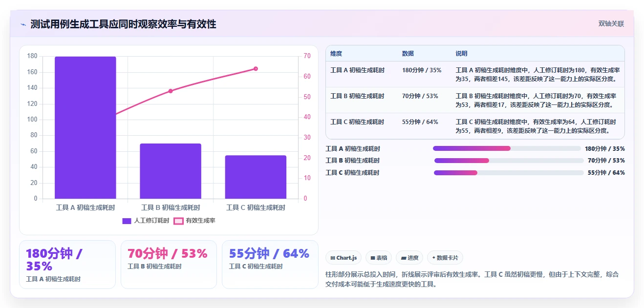Click the 维度 column header

[x=336, y=53]
